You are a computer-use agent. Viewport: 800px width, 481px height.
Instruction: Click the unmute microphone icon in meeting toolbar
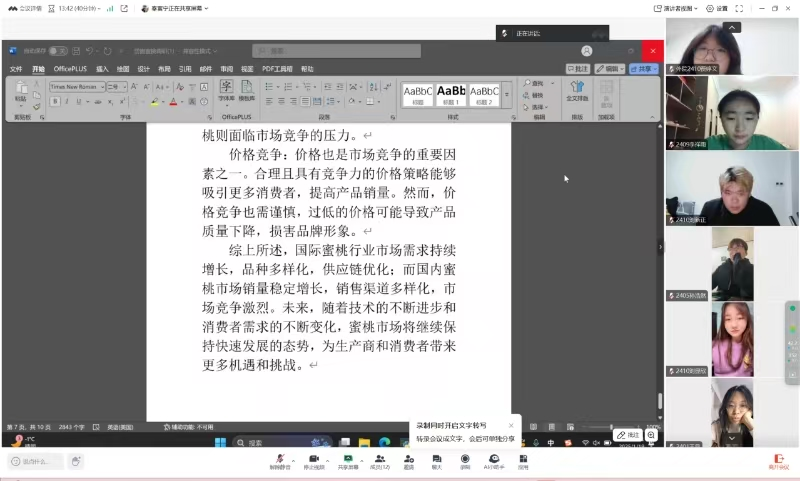pos(280,460)
